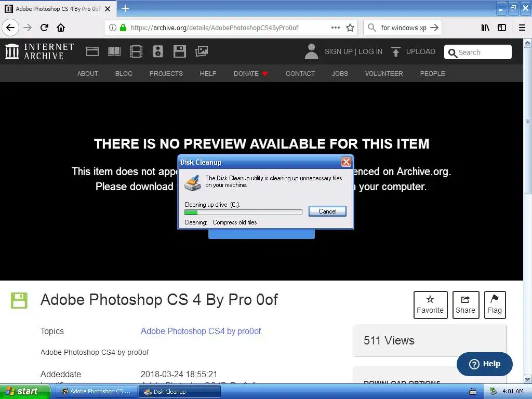This screenshot has height=399, width=532.
Task: Click the upload arrow icon
Action: [395, 51]
